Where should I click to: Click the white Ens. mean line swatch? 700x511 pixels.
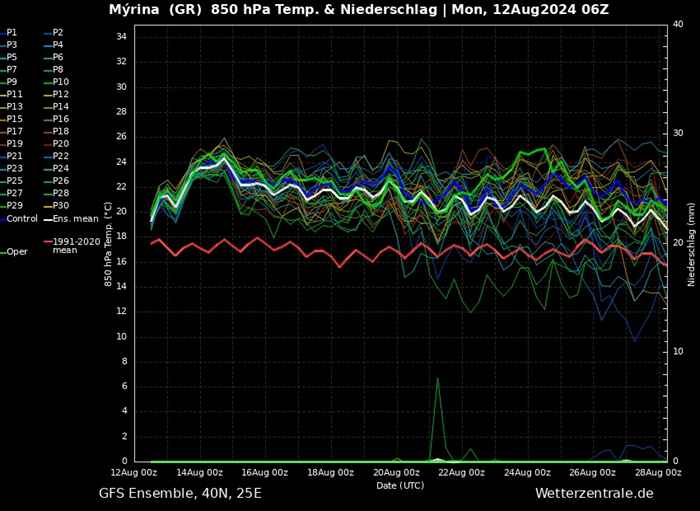[x=46, y=218]
